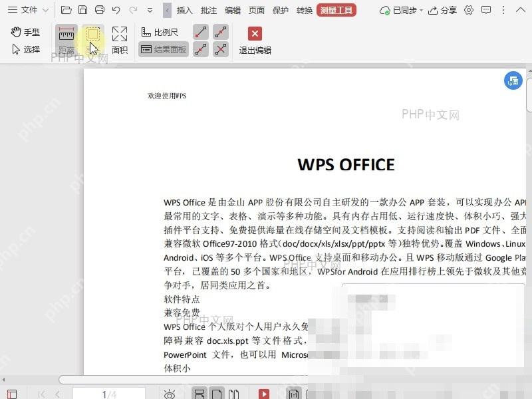Click the 兼容免费 line in the document
The width and height of the screenshot is (532, 399).
(x=182, y=313)
